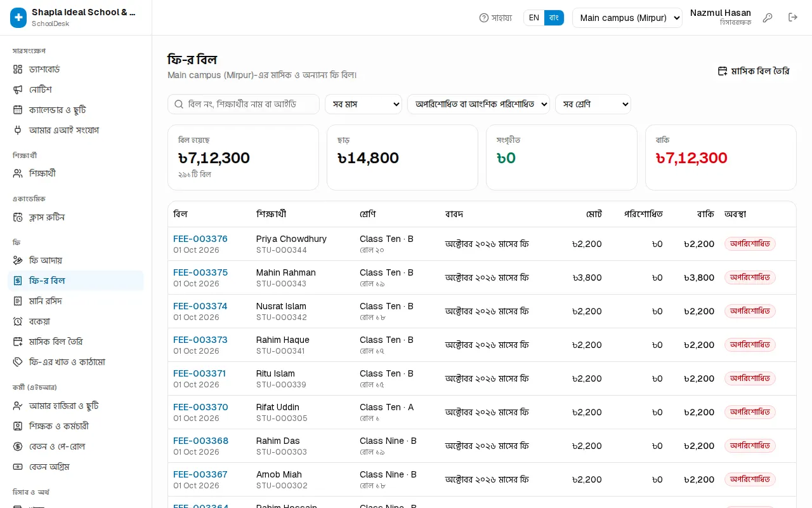Click the সাহায্য help link
This screenshot has height=508, width=812.
point(495,18)
